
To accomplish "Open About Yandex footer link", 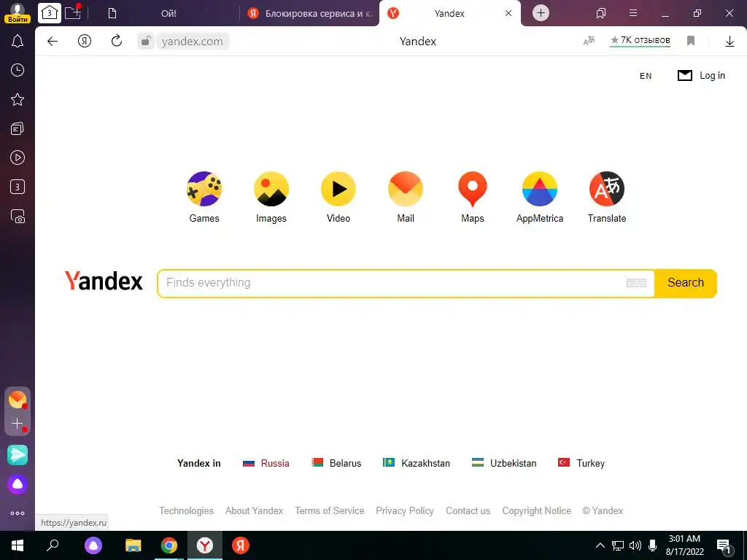I will (x=254, y=511).
